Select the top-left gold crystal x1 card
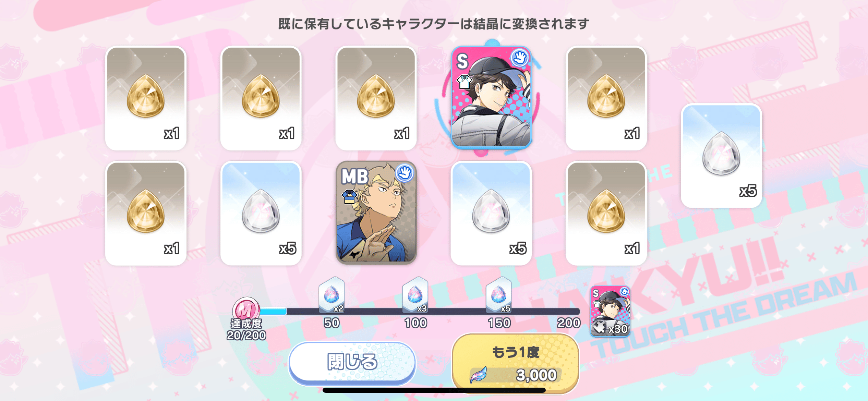The height and width of the screenshot is (401, 868). 146,98
